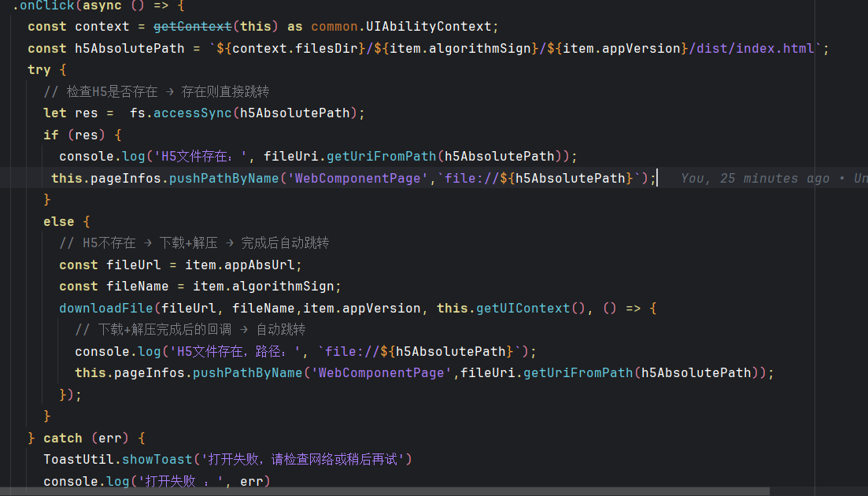Click algorithmSign on the const fileName line
The image size is (868, 496).
point(283,287)
